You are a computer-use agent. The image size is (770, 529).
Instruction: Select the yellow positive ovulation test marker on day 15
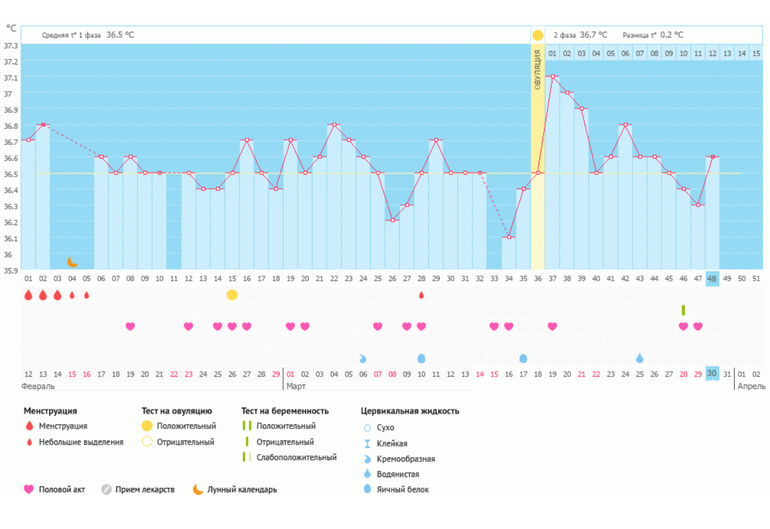coord(232,295)
